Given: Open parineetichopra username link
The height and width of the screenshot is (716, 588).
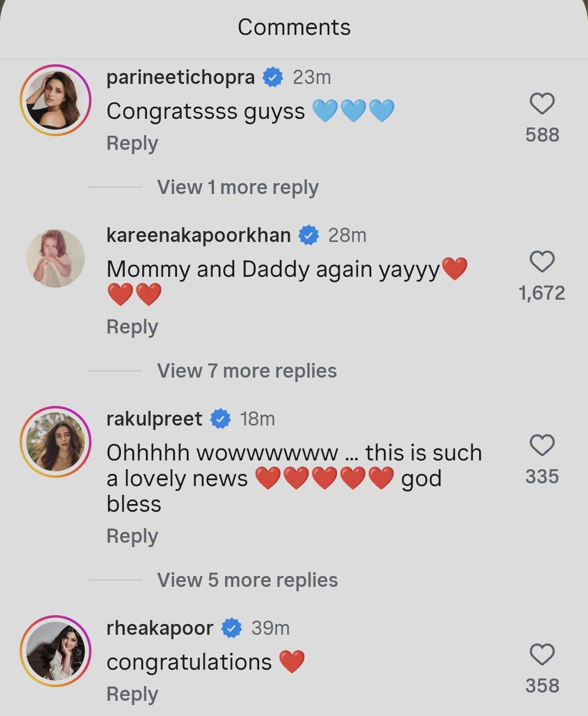Looking at the screenshot, I should (181, 77).
